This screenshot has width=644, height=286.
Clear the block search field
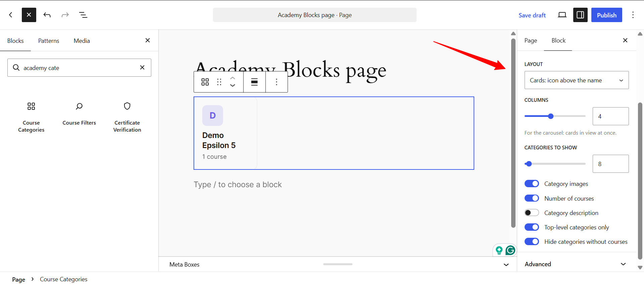pos(142,67)
